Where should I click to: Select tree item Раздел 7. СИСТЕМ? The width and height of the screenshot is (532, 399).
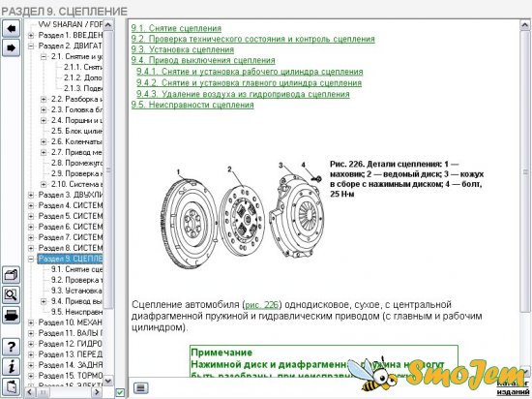pyautogui.click(x=70, y=237)
